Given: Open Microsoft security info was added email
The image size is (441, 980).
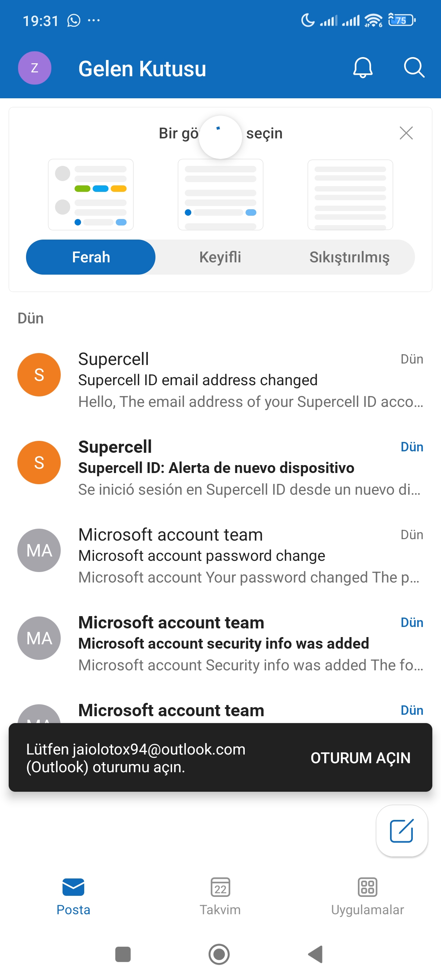Looking at the screenshot, I should coord(220,644).
